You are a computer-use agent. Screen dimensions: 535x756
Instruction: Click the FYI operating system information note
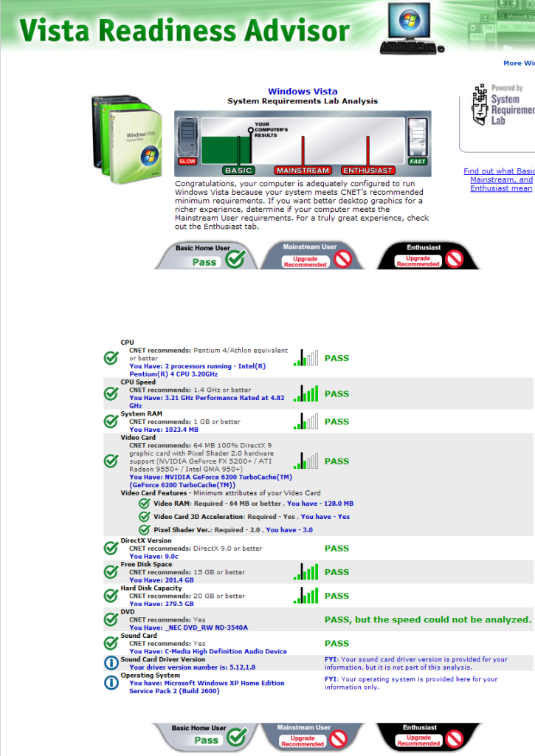pos(410,683)
